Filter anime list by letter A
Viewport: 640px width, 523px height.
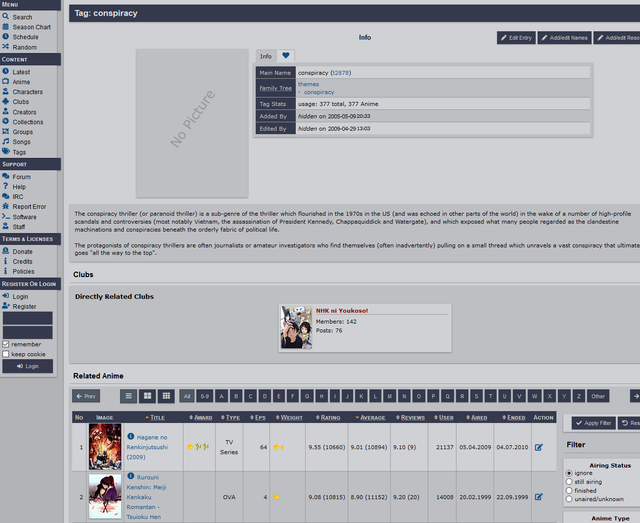(x=222, y=396)
